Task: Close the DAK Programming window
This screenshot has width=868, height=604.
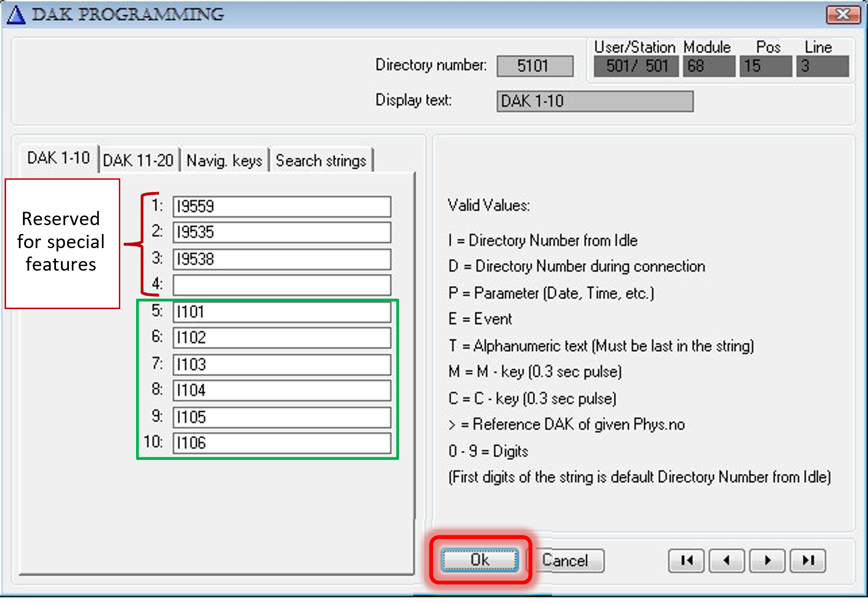Action: point(843,15)
